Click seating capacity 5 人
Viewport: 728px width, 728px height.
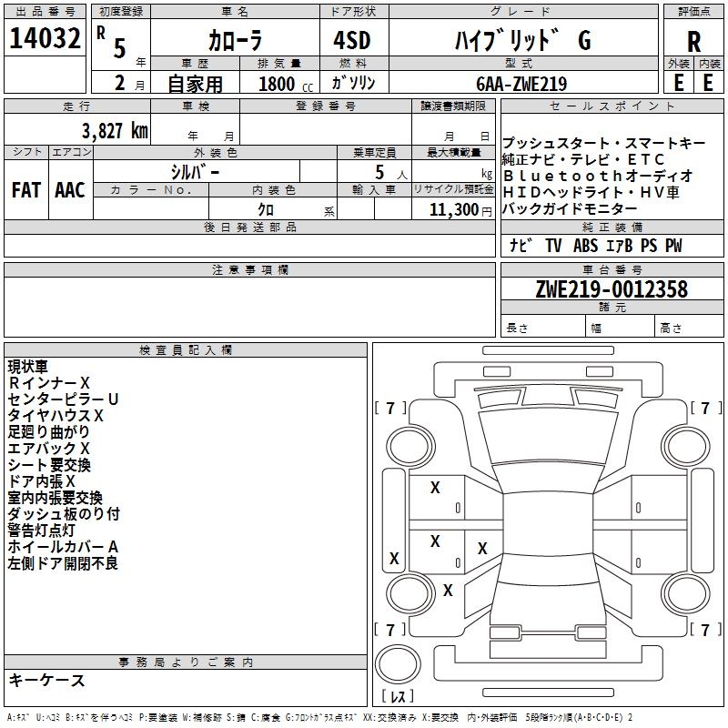pos(391,173)
